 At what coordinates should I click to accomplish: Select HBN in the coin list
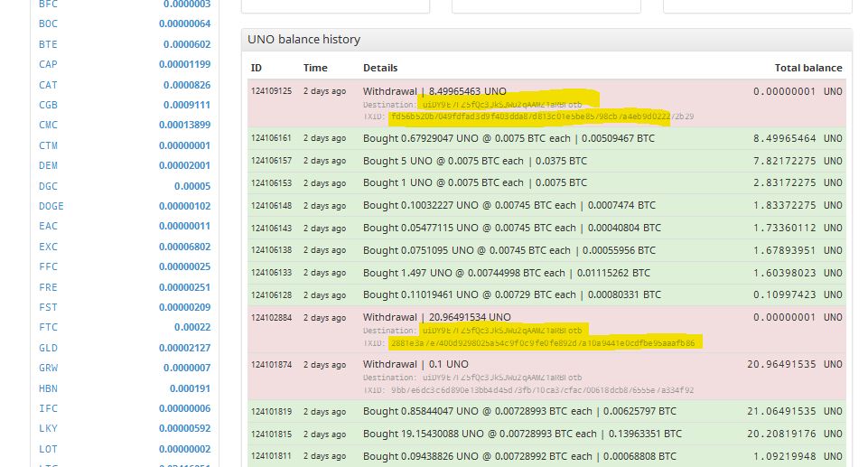pos(48,388)
